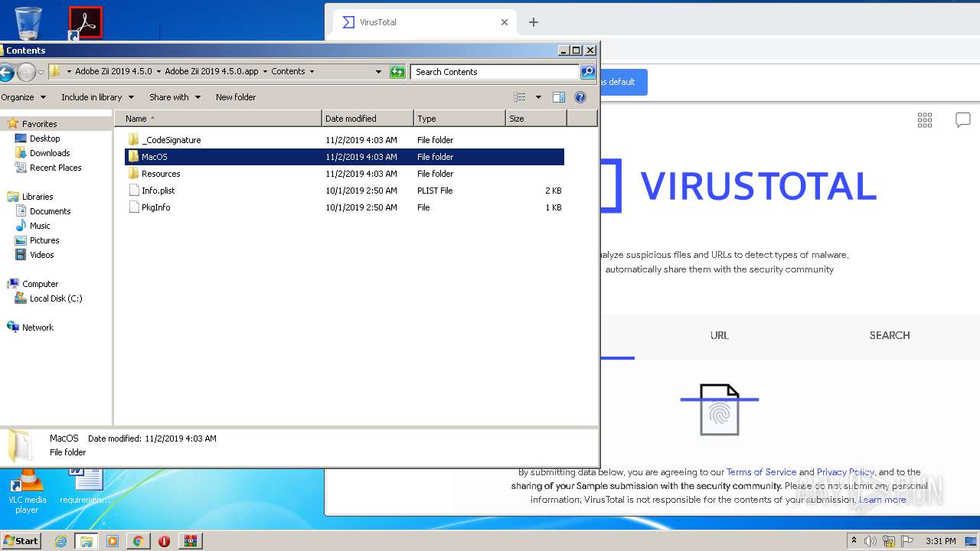Open Opera from the taskbar
The image size is (980, 551).
click(164, 541)
